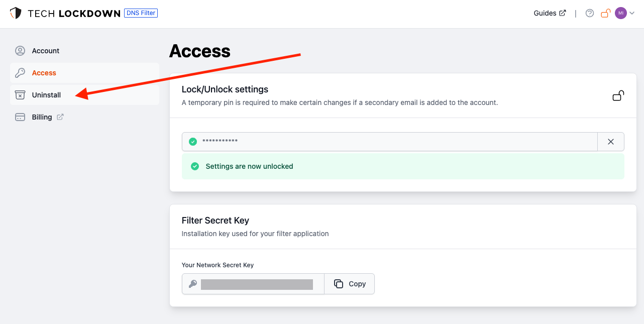Click the Billing card icon in sidebar

[x=20, y=117]
